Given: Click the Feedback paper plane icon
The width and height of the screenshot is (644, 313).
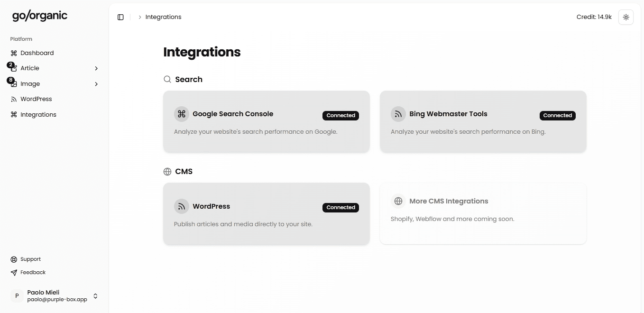Looking at the screenshot, I should [14, 273].
